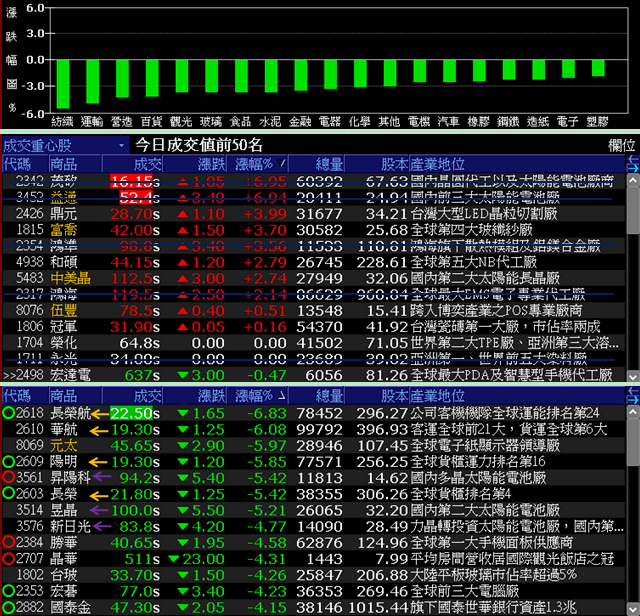The height and width of the screenshot is (616, 640).
Task: Toggle descending sort arrow on upper 漲幅% header
Action: 280,163
